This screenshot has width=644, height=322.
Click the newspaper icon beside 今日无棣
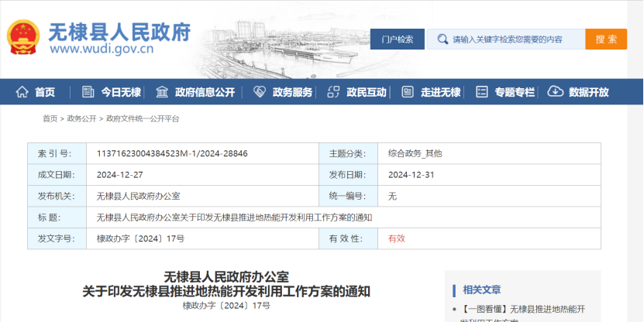coord(88,92)
